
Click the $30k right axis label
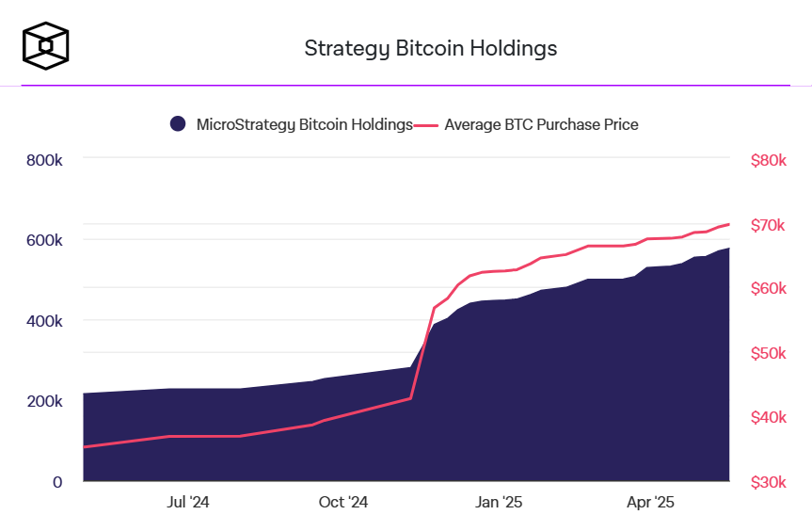click(x=768, y=482)
